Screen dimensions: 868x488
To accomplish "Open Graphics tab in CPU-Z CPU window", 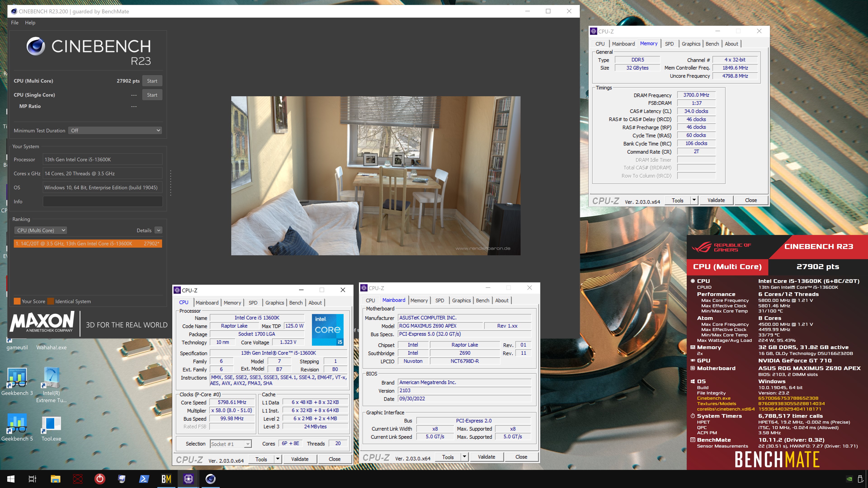I will [x=275, y=303].
